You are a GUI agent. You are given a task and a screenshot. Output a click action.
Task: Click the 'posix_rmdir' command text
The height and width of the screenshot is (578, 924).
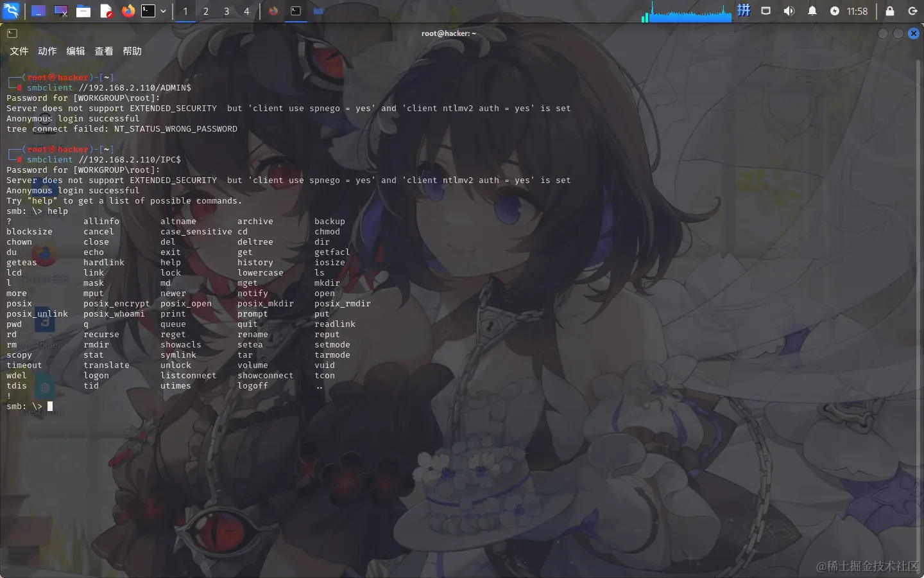tap(343, 304)
